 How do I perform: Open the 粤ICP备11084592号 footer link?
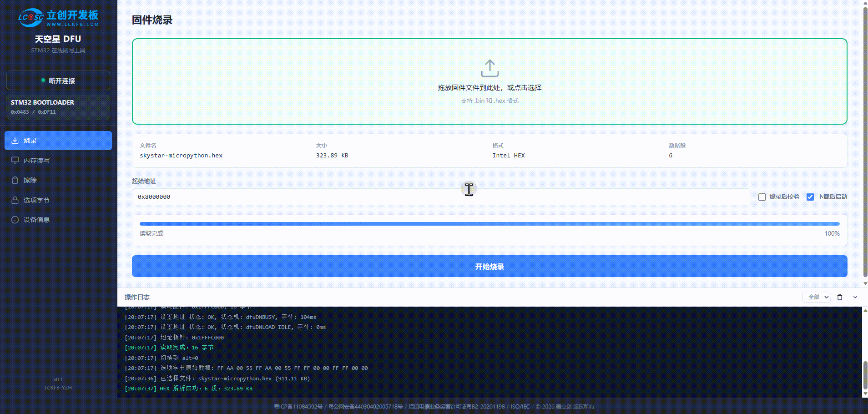298,407
